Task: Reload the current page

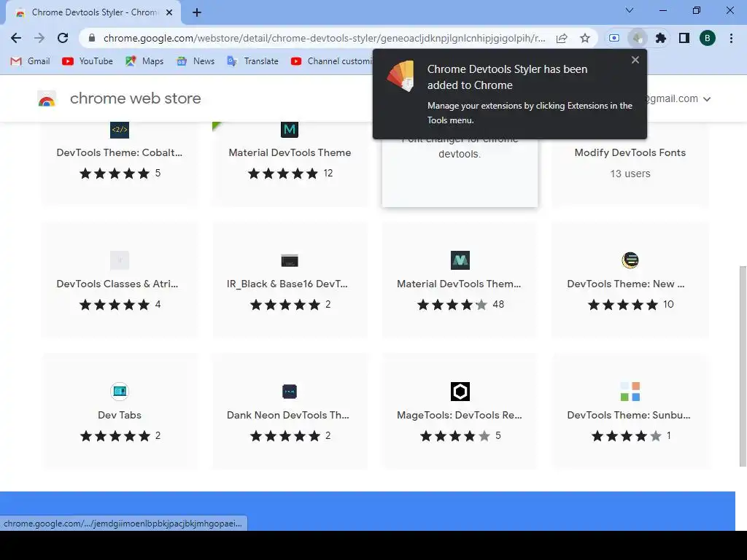Action: click(x=63, y=38)
